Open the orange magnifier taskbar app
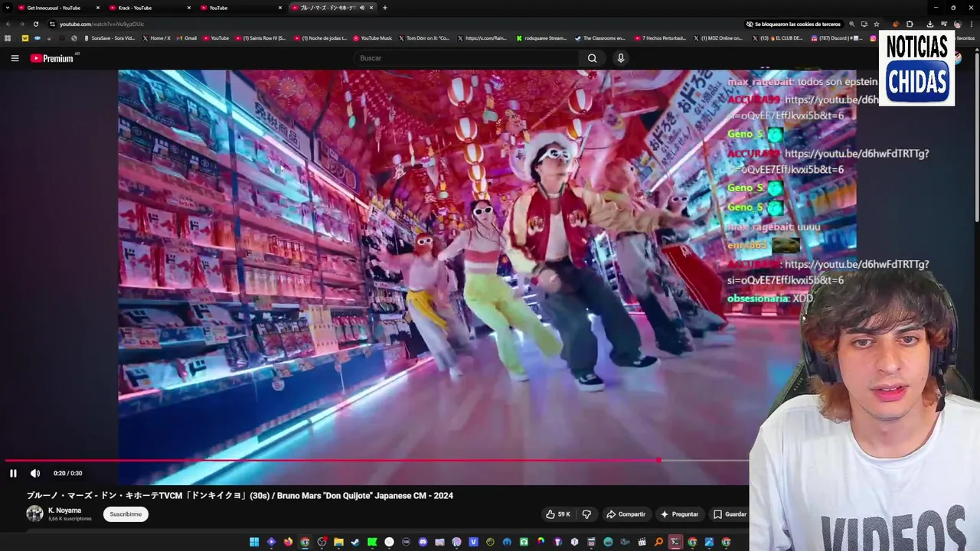 click(658, 542)
